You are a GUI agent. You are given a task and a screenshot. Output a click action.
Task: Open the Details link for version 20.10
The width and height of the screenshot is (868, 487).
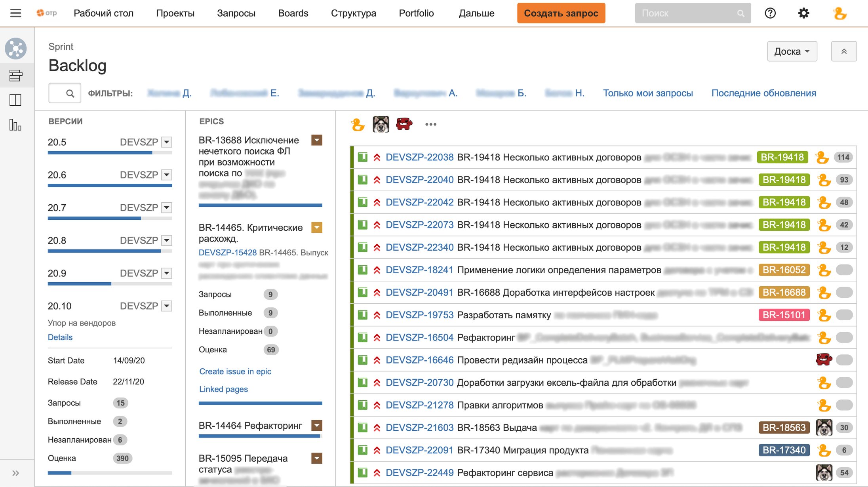click(60, 337)
